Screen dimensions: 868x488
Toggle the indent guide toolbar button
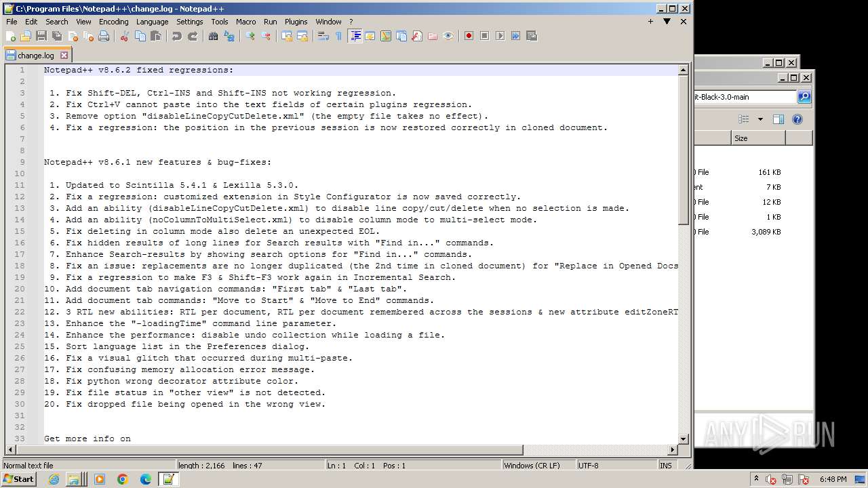click(x=355, y=36)
